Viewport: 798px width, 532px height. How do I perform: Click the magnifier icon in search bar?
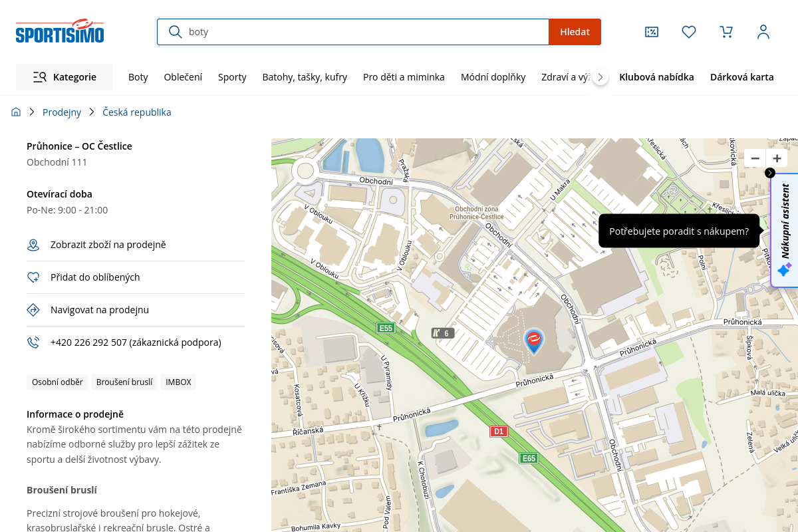pos(176,32)
